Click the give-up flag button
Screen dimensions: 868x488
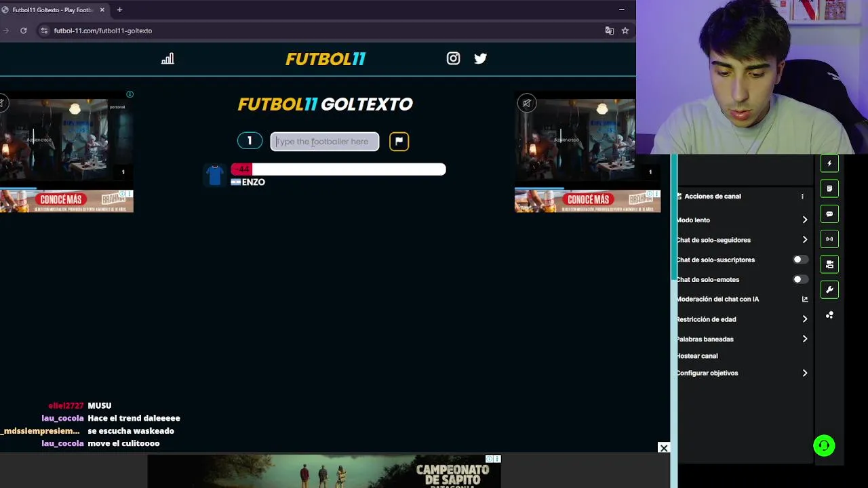(x=399, y=141)
